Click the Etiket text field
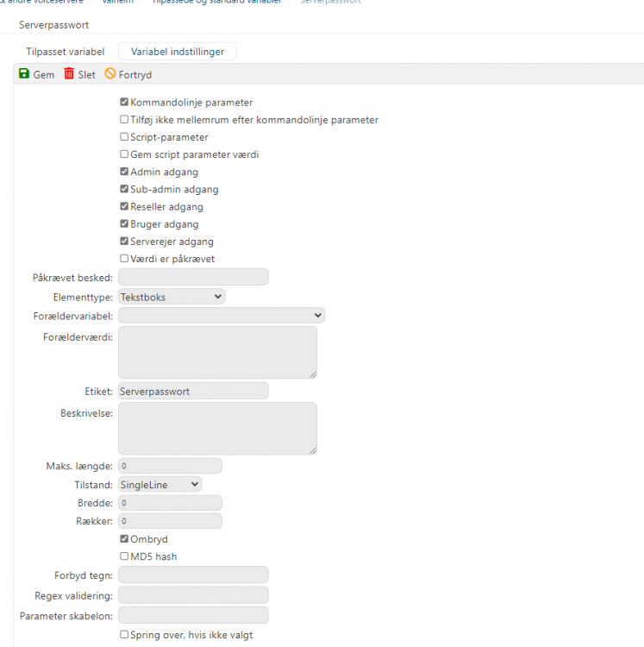 tap(193, 391)
